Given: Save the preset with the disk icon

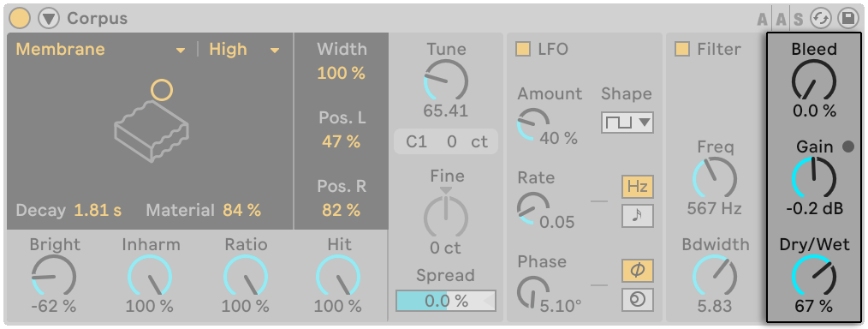Looking at the screenshot, I should pyautogui.click(x=847, y=19).
